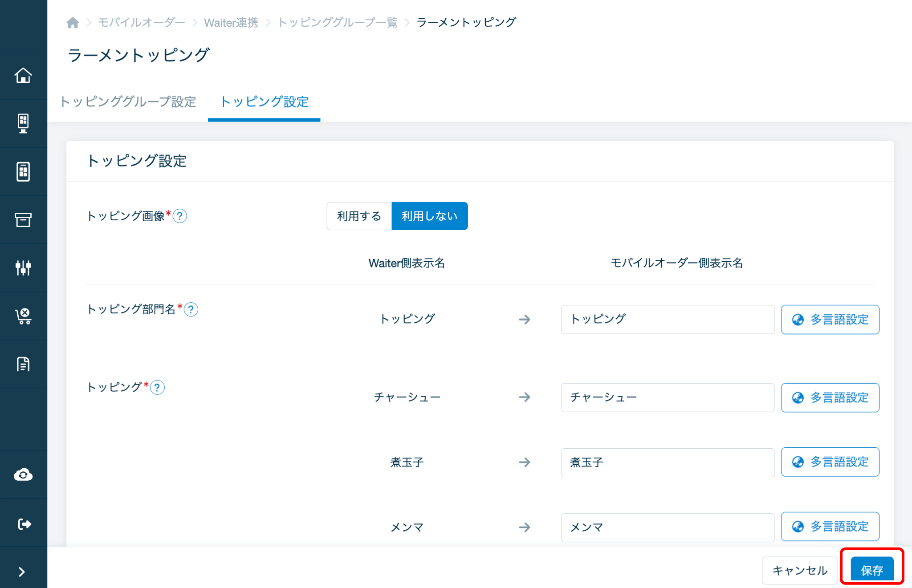Open the kiosk stand icon in sidebar
Viewport: 912px width, 588px height.
23,123
